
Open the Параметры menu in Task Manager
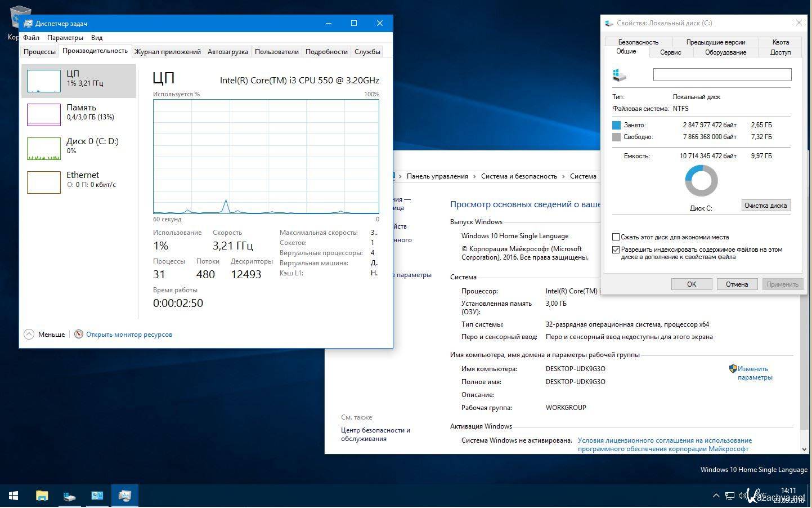coord(65,38)
